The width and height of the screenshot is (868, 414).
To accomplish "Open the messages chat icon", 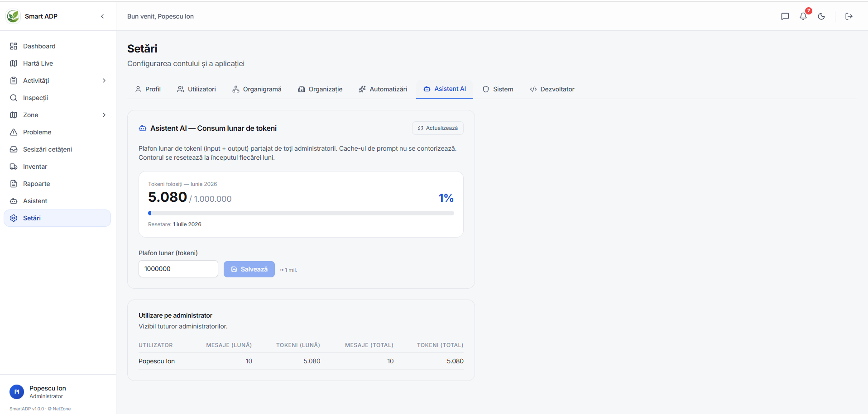I will pos(785,16).
